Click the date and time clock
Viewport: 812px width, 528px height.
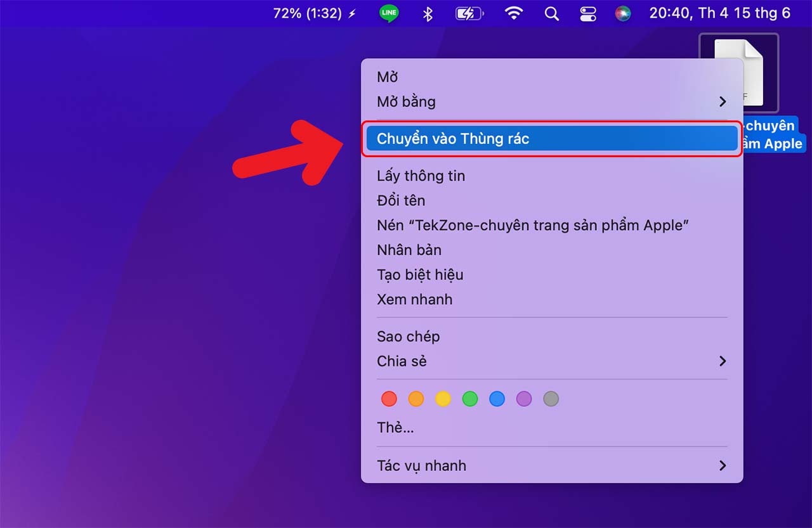(x=720, y=13)
